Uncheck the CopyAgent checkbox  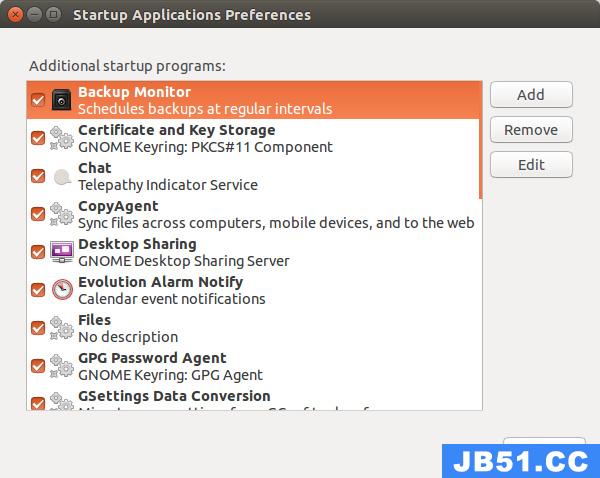click(38, 214)
